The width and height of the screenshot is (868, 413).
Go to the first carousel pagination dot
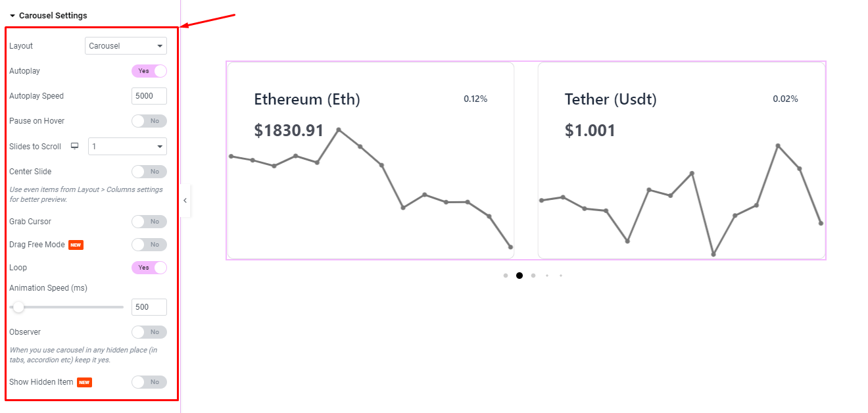[506, 276]
